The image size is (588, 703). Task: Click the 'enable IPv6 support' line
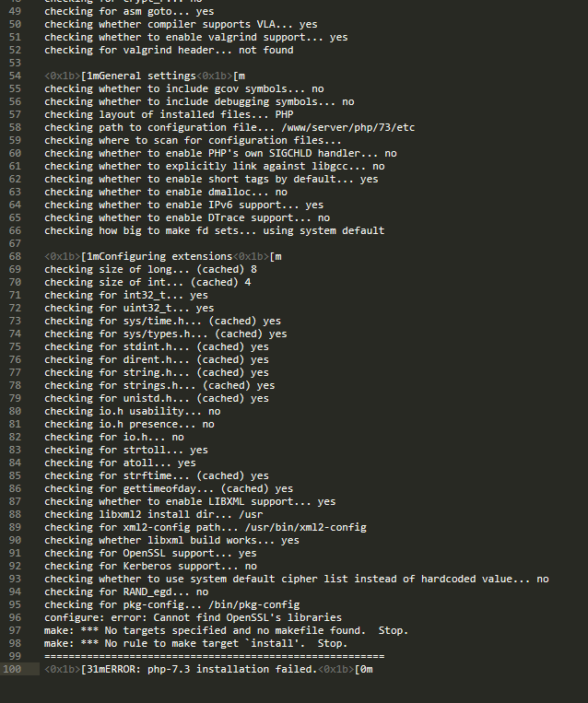(x=184, y=205)
